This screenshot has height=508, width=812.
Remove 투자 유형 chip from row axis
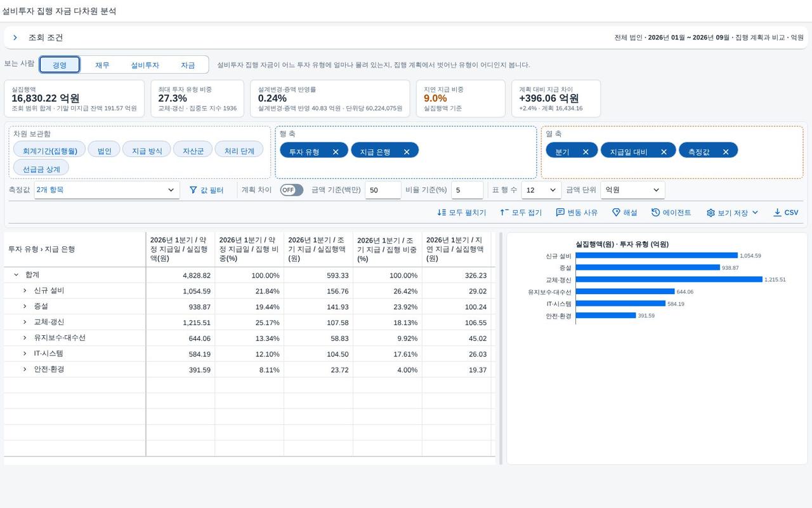(x=336, y=152)
